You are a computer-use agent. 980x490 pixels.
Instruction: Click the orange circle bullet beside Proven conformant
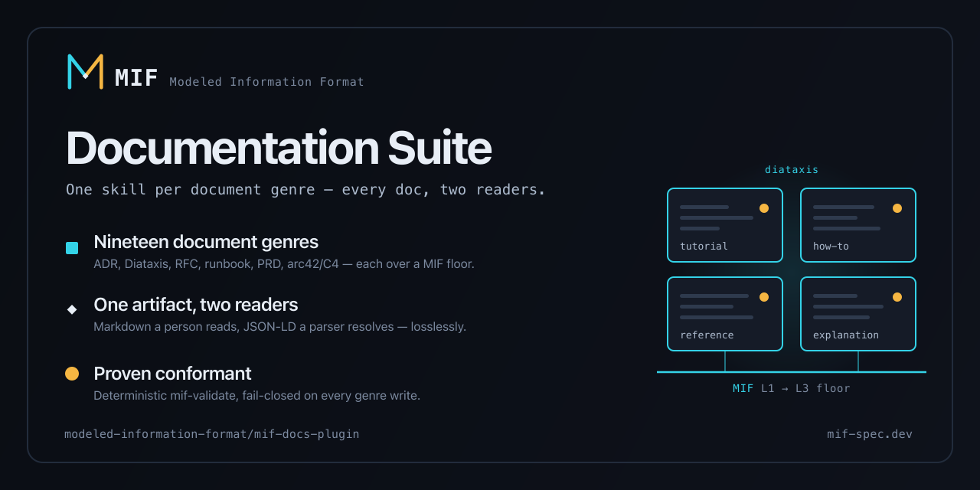(72, 374)
